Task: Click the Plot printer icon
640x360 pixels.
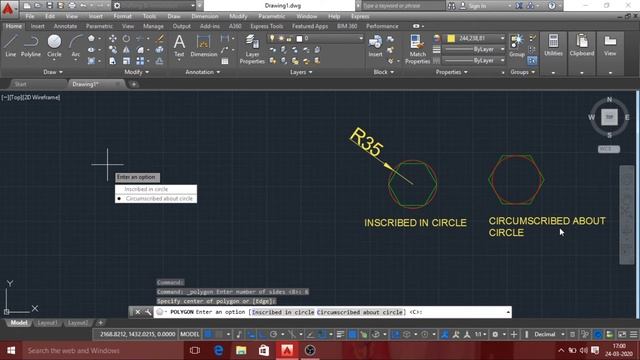Action: (x=72, y=6)
